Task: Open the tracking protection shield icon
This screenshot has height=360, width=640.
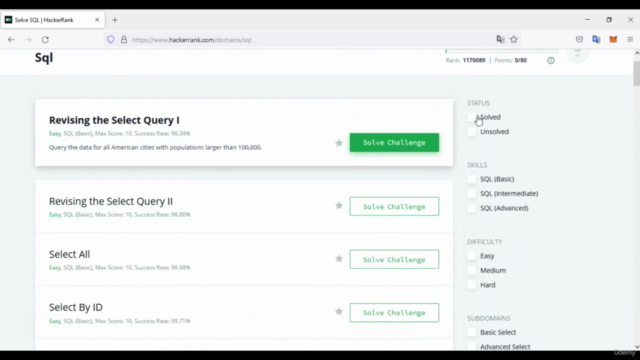Action: tap(111, 40)
